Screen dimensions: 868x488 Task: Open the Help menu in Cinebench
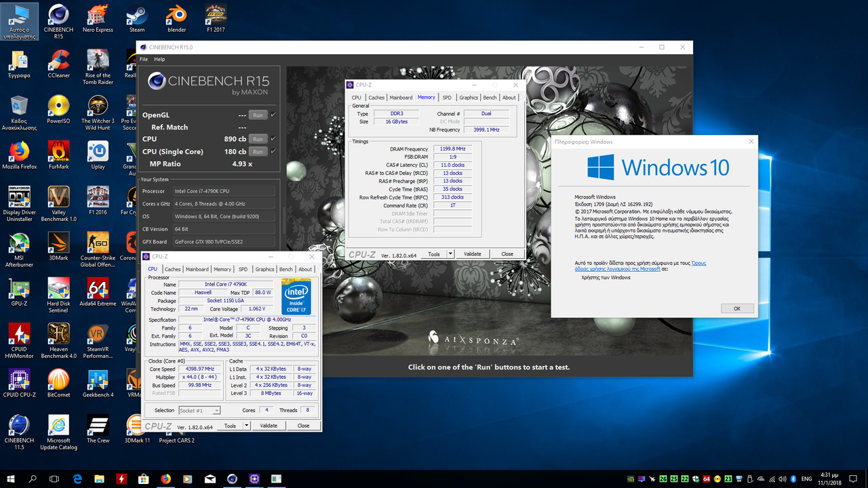coord(159,60)
